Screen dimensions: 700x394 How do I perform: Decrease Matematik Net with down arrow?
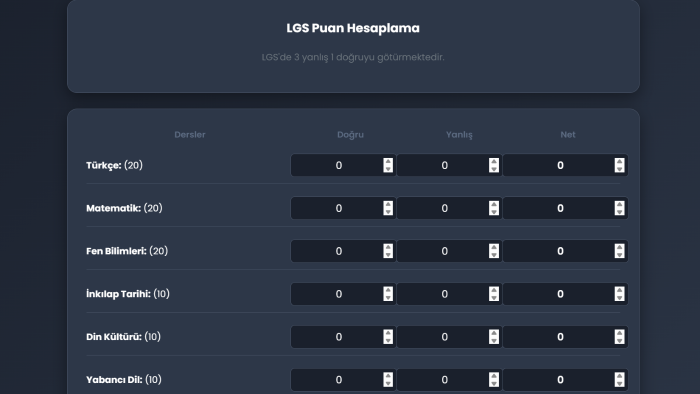(619, 212)
